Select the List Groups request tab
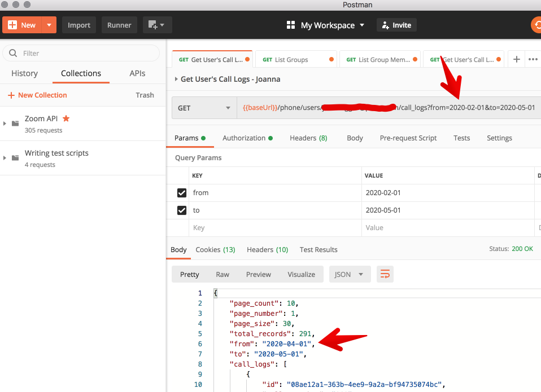541x392 pixels. [x=296, y=60]
